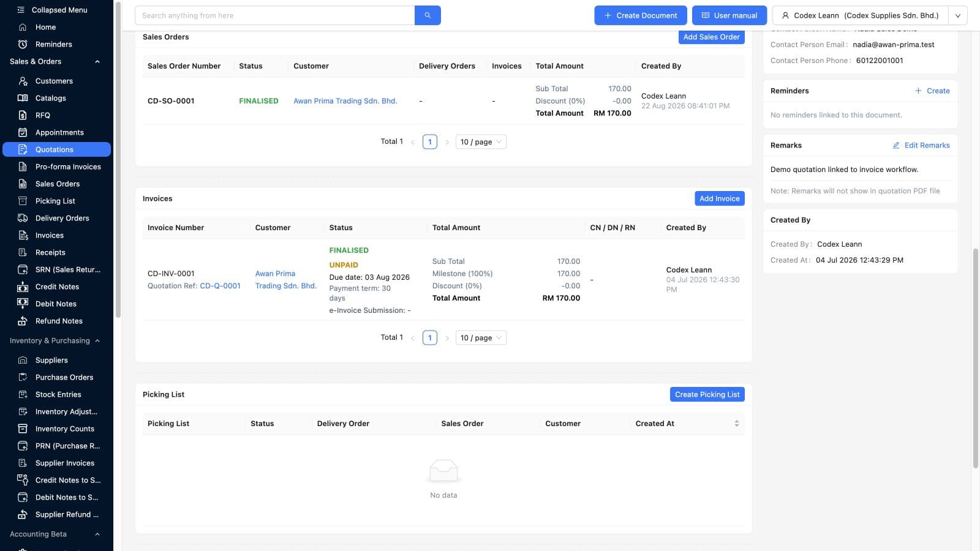The image size is (980, 551).
Task: Collapse Inventory & Purchasing section
Action: (97, 340)
